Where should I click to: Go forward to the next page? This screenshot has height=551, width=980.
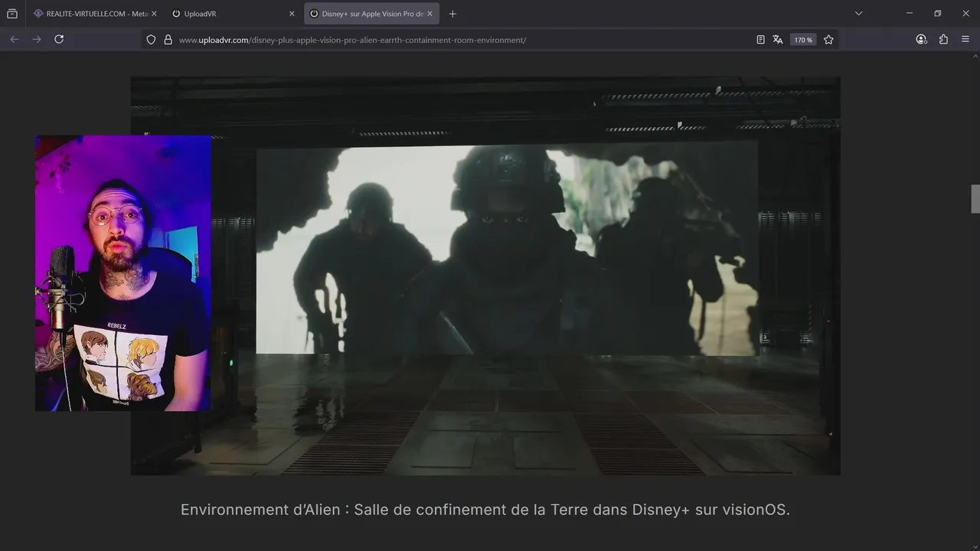click(x=37, y=39)
